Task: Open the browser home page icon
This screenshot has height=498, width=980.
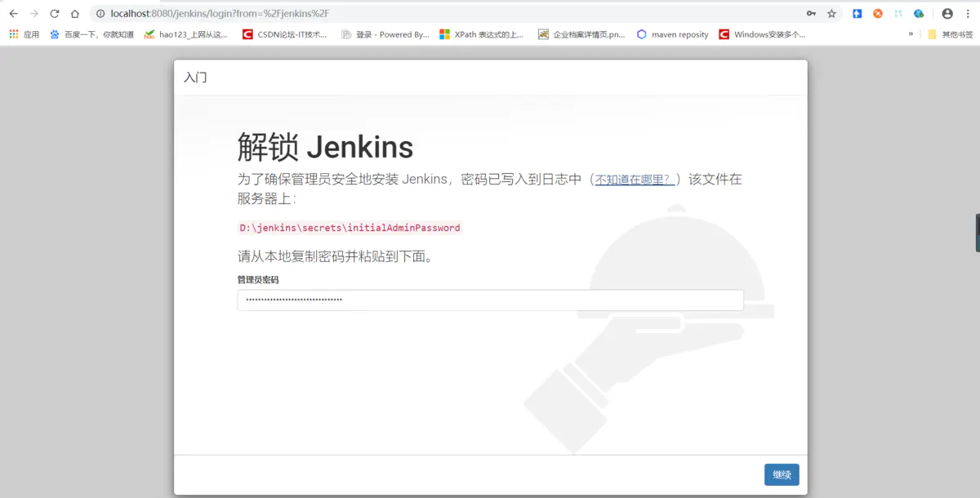Action: tap(75, 14)
